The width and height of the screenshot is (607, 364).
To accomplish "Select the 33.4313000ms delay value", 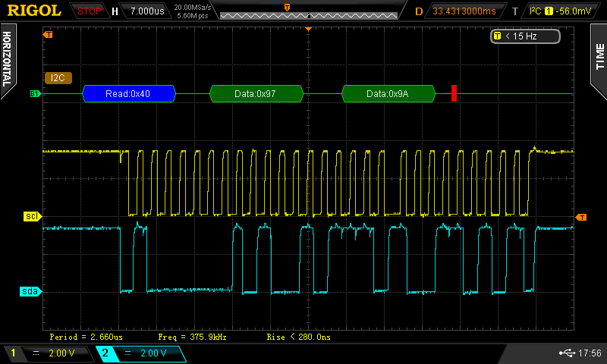I will tap(464, 11).
